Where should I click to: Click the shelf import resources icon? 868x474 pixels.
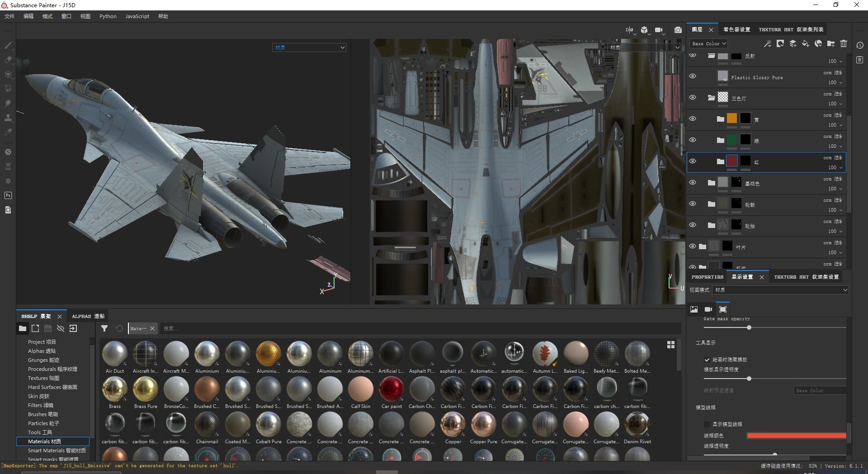pyautogui.click(x=73, y=328)
